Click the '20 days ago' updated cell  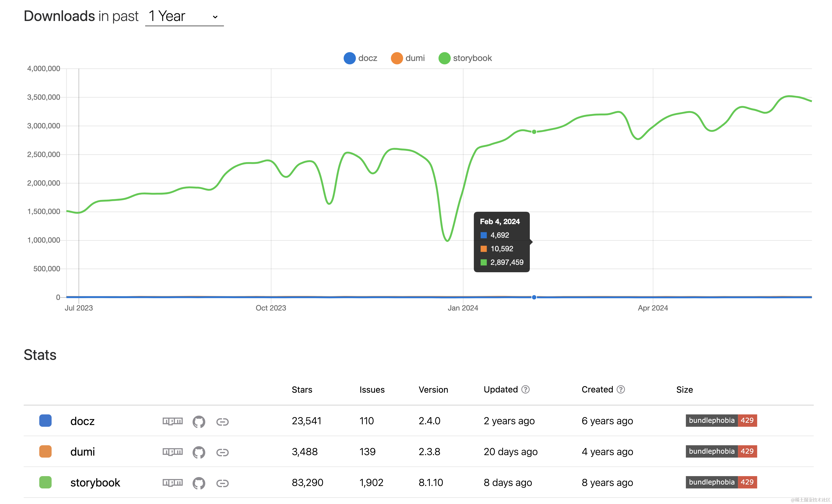(511, 452)
